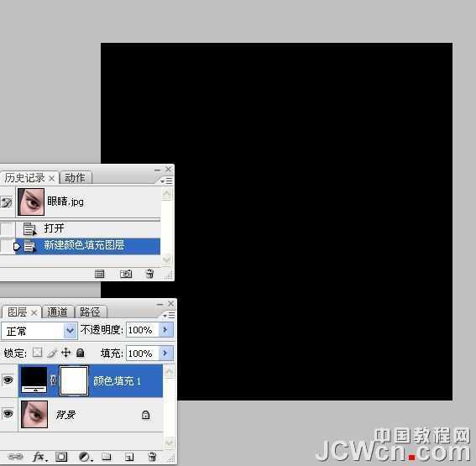Minimize the History panel

[x=157, y=170]
